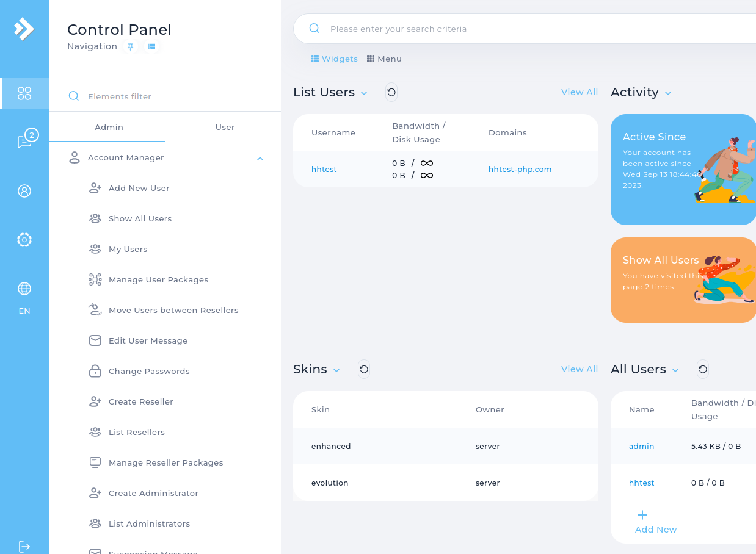Image resolution: width=756 pixels, height=554 pixels.
Task: Refresh the List Users widget
Action: click(x=391, y=92)
